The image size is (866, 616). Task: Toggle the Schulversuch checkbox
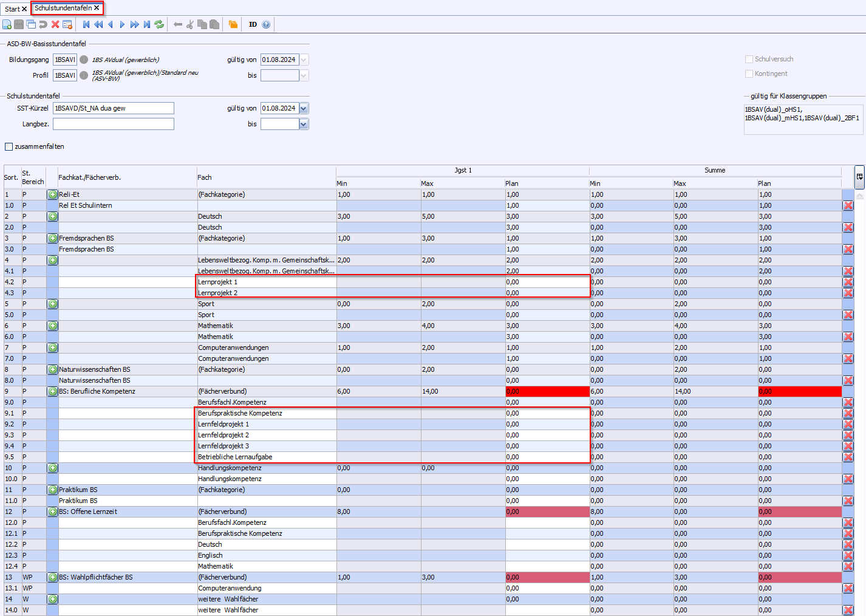click(749, 59)
